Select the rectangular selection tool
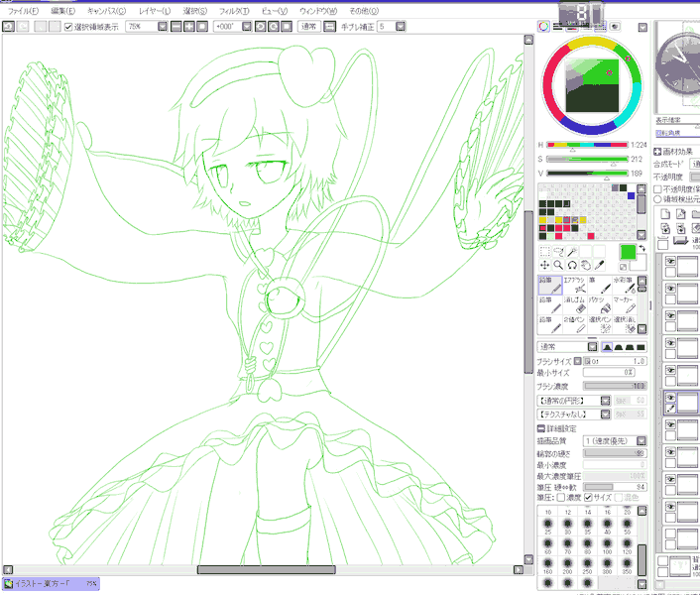The height and width of the screenshot is (595, 700). (544, 252)
